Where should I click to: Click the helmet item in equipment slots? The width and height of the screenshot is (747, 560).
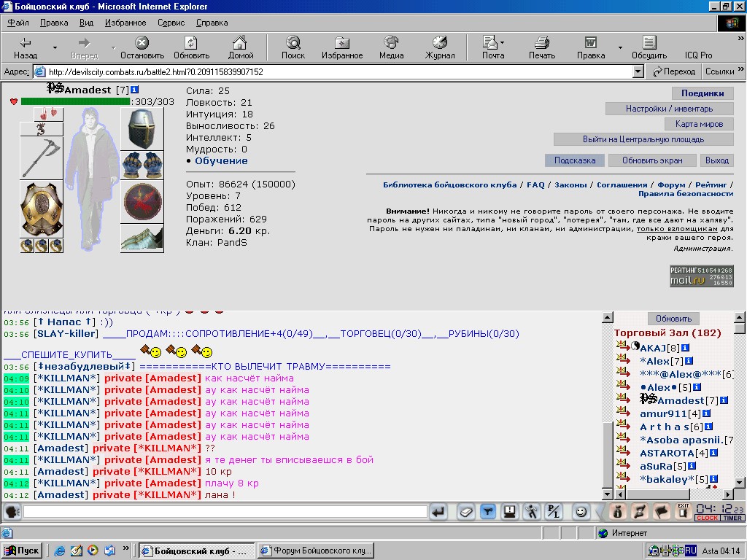pos(142,129)
